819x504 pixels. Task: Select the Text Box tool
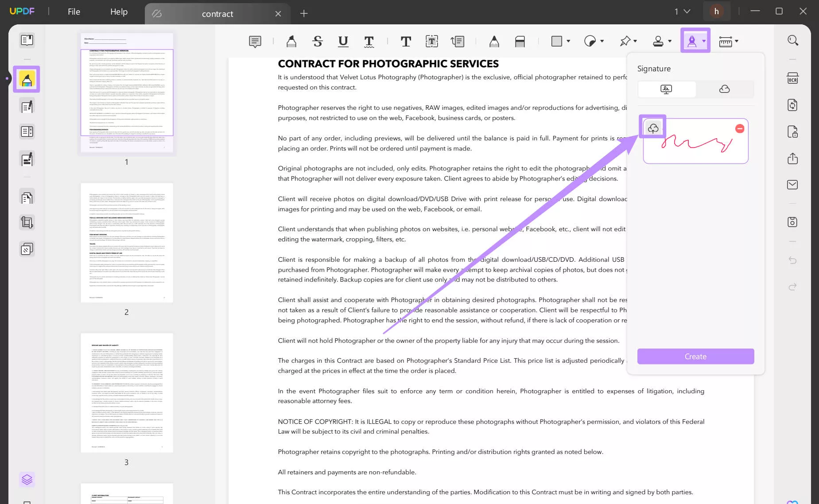pyautogui.click(x=432, y=42)
